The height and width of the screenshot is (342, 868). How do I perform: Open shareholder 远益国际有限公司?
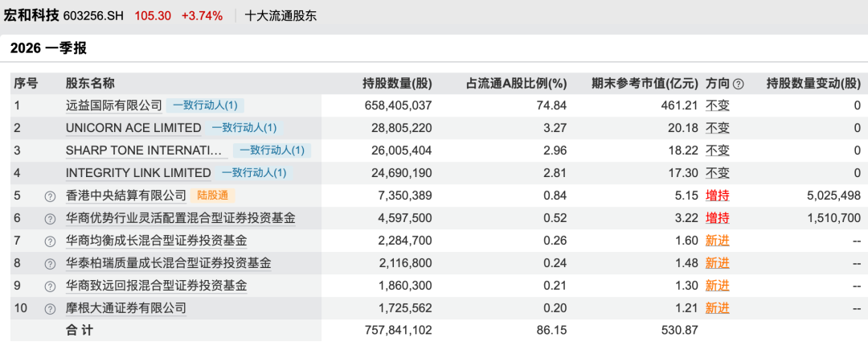114,105
